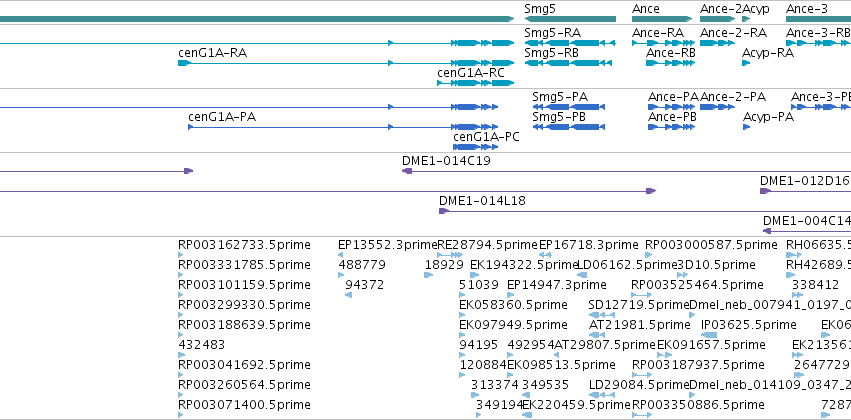Click the 94195 EST label

(479, 345)
